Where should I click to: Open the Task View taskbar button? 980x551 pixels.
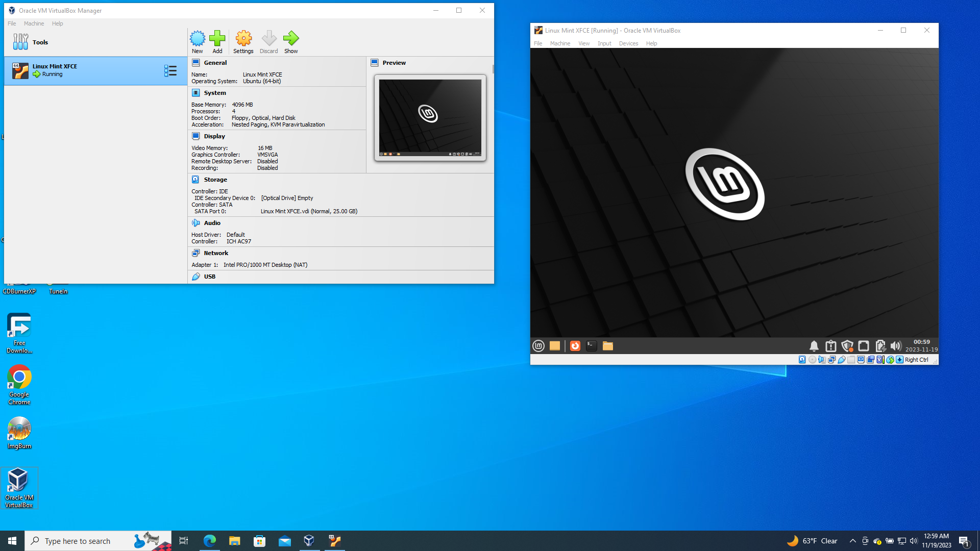click(x=184, y=541)
